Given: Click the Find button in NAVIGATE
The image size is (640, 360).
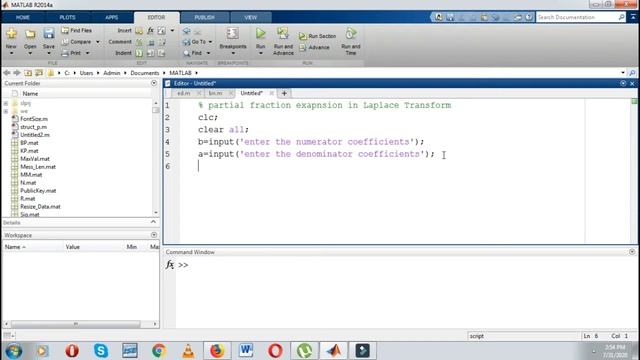Looking at the screenshot, I should point(193,53).
